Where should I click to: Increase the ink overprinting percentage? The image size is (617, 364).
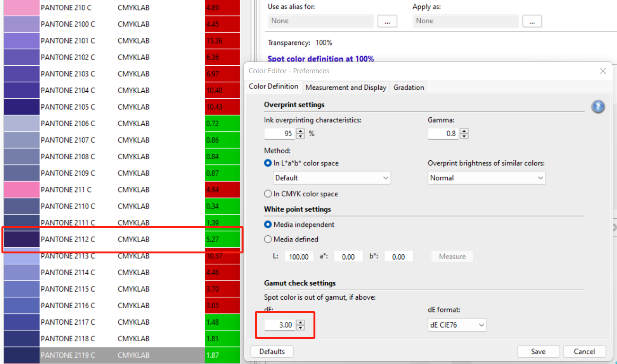click(300, 130)
